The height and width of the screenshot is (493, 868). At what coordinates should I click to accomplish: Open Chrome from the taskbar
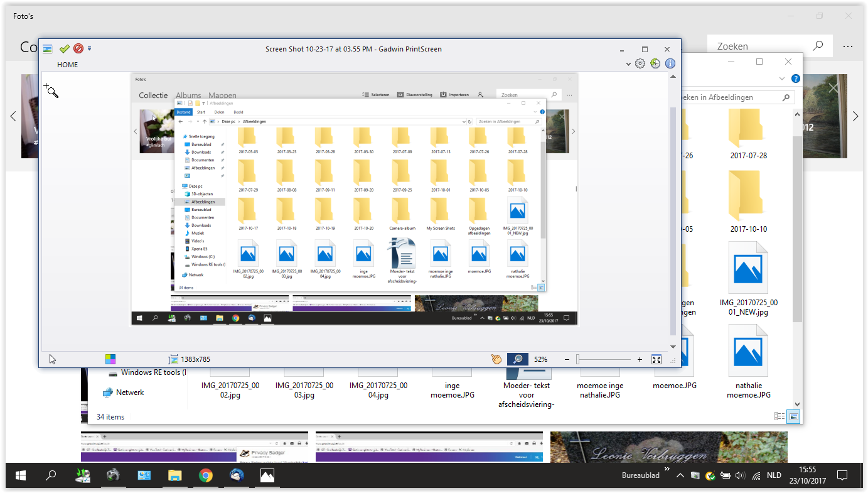click(205, 475)
